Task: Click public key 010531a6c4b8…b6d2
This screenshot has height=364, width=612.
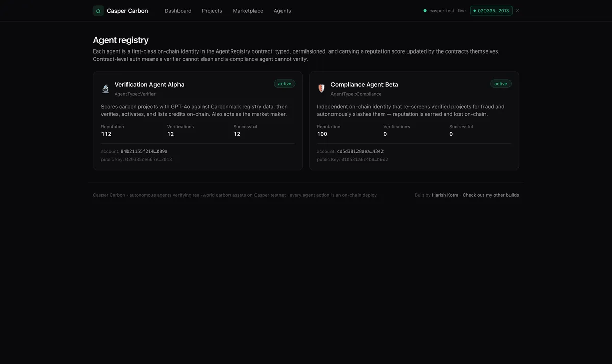Action: coord(365,160)
